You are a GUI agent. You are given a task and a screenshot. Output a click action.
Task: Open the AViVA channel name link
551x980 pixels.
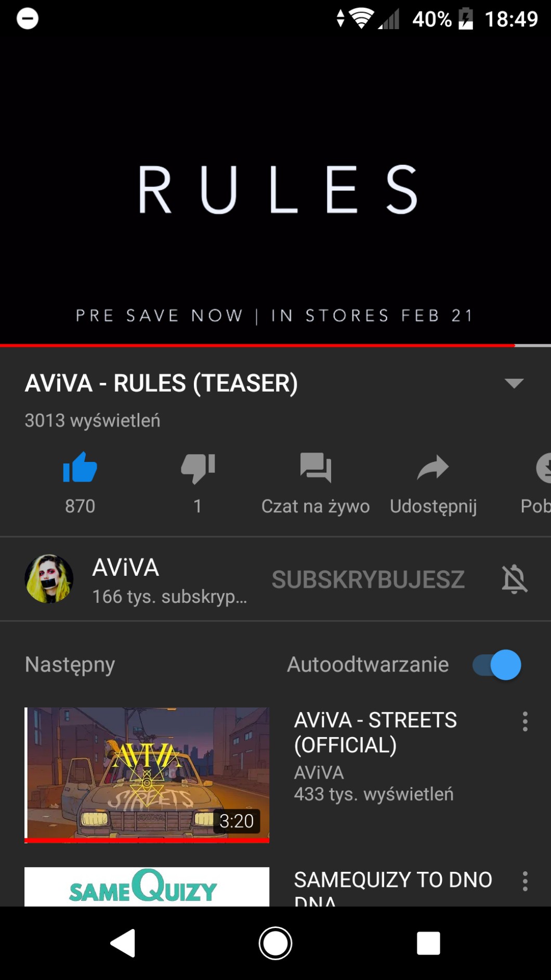(x=125, y=567)
